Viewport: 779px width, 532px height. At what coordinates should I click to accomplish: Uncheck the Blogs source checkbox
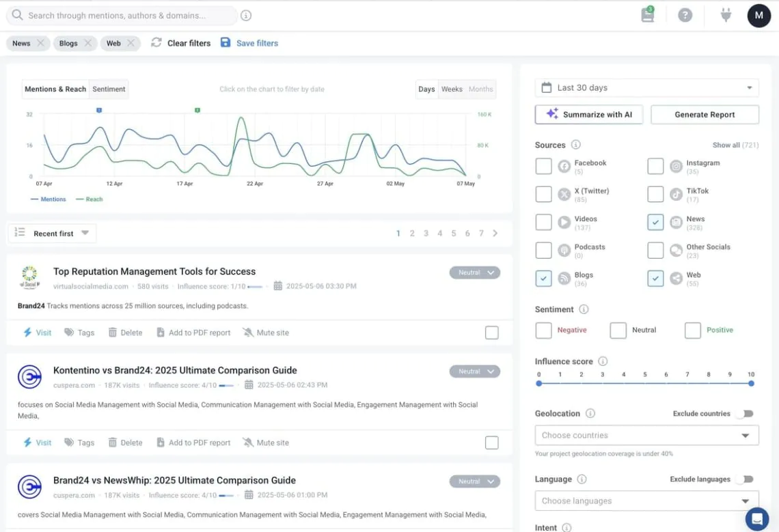click(543, 278)
